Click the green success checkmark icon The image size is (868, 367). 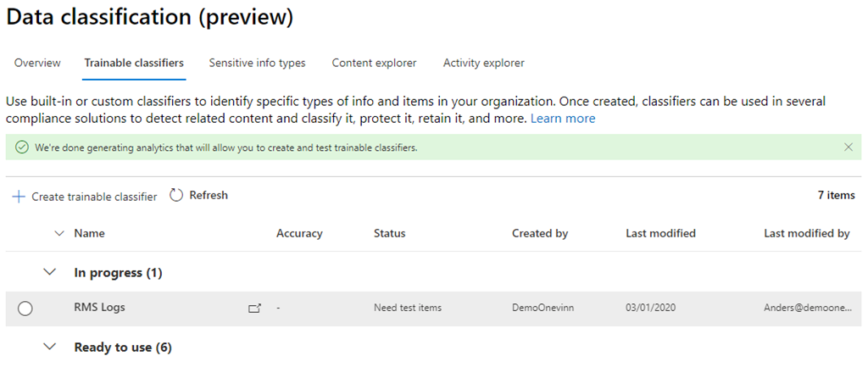tap(22, 147)
